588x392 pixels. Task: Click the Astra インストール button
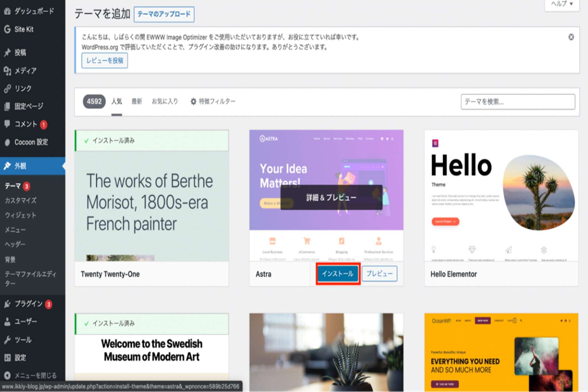[x=338, y=274]
